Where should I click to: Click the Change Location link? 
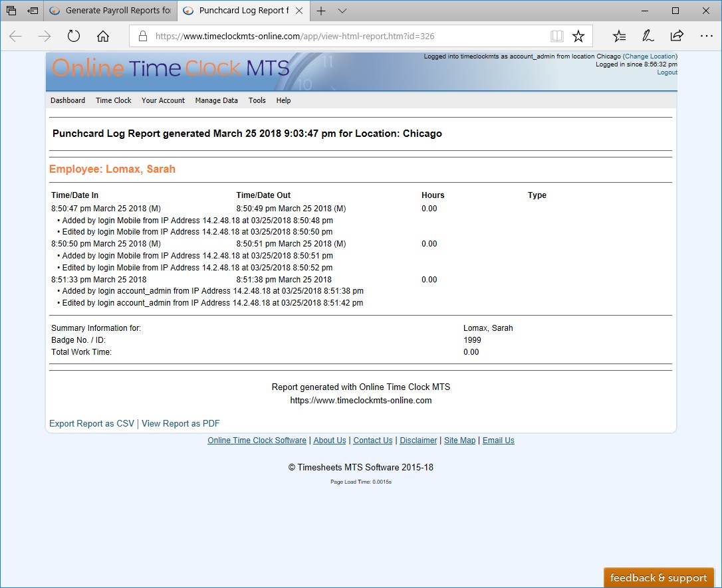coord(650,56)
